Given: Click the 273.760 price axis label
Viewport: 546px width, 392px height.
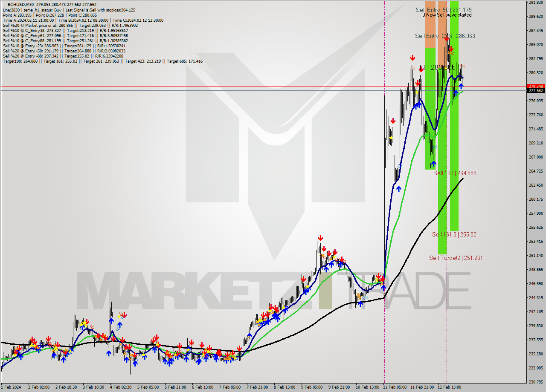Looking at the screenshot, I should (x=536, y=115).
